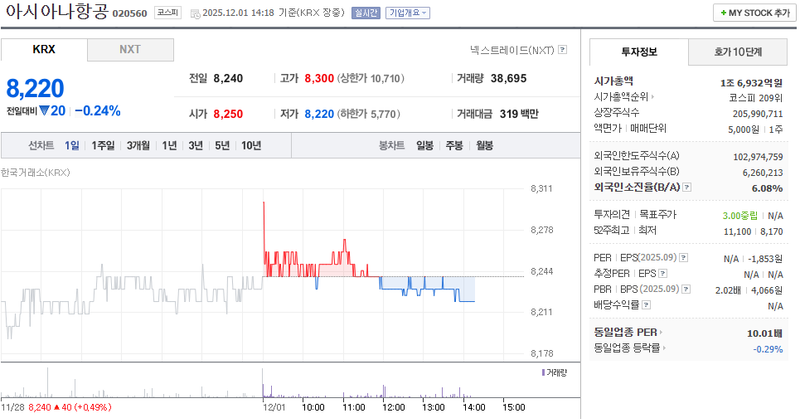Screen dimensions: 800x419
Task: Select the 1주일 line chart period
Action: click(103, 145)
